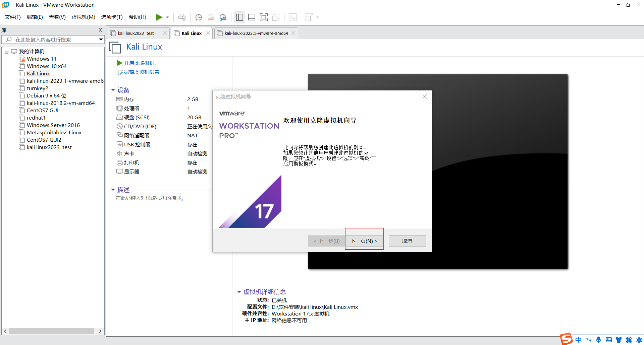Click the Send Ctrl+Alt+Del toolbar icon
Screen dimensions: 644x345
tap(182, 17)
